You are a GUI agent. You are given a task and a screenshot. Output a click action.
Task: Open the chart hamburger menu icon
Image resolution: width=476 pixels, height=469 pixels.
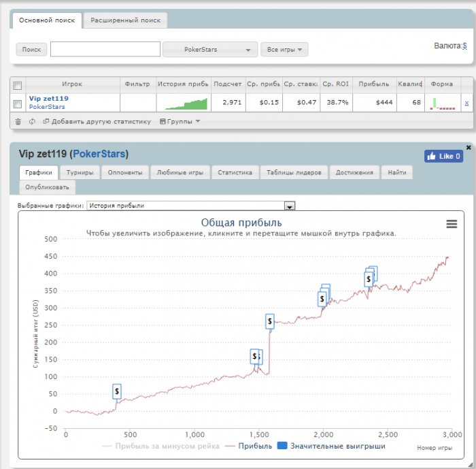click(452, 224)
